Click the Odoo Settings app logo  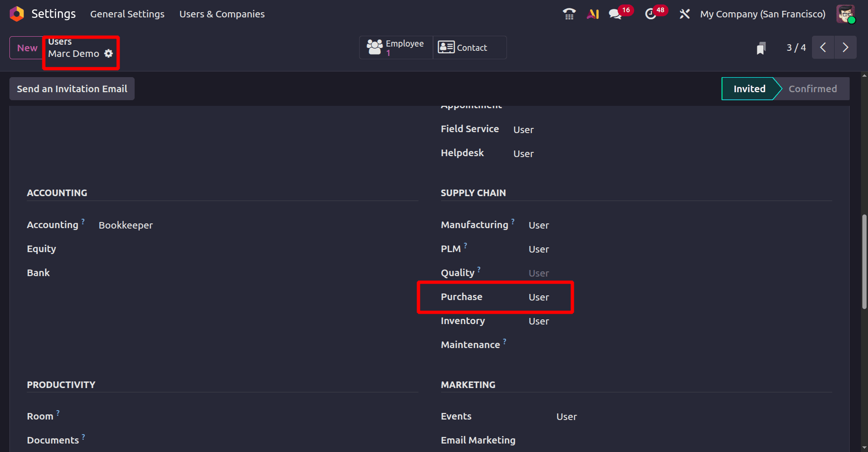[x=17, y=14]
